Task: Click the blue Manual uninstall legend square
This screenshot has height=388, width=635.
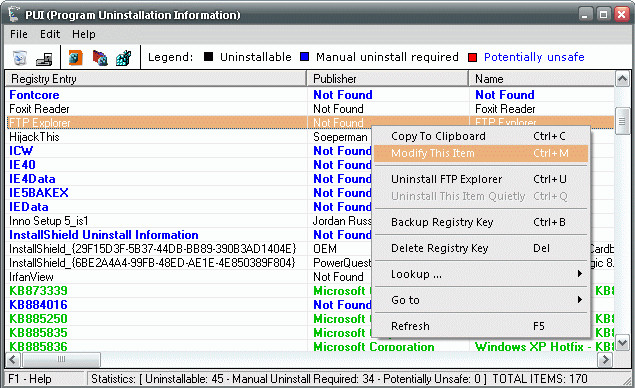Action: 305,57
